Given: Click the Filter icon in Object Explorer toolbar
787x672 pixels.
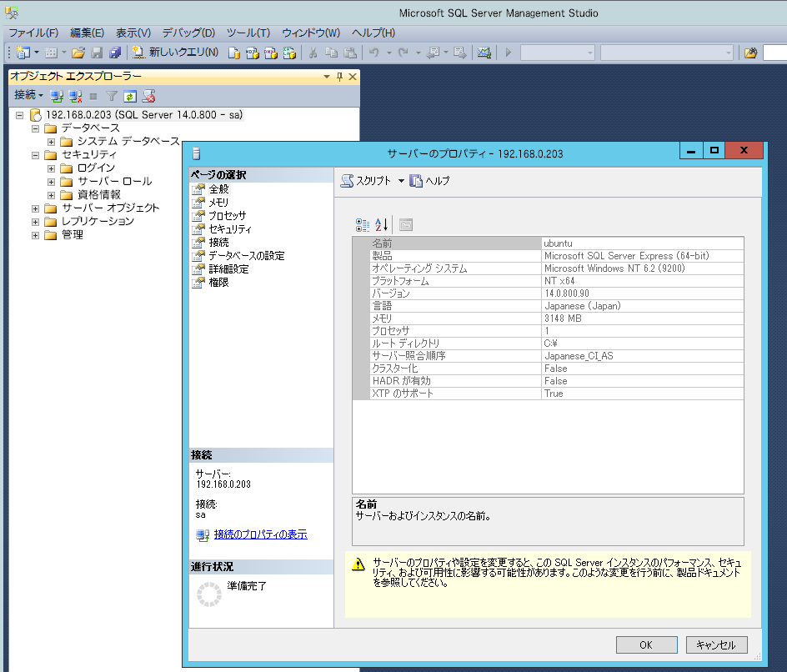Looking at the screenshot, I should (113, 95).
